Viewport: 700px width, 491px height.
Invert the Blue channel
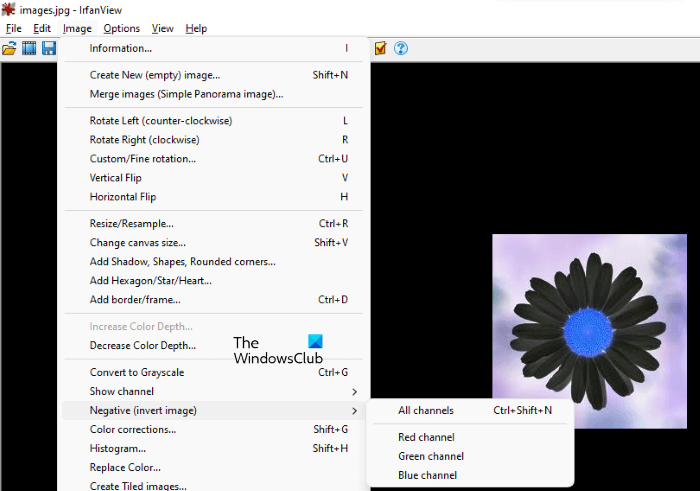tap(470, 475)
